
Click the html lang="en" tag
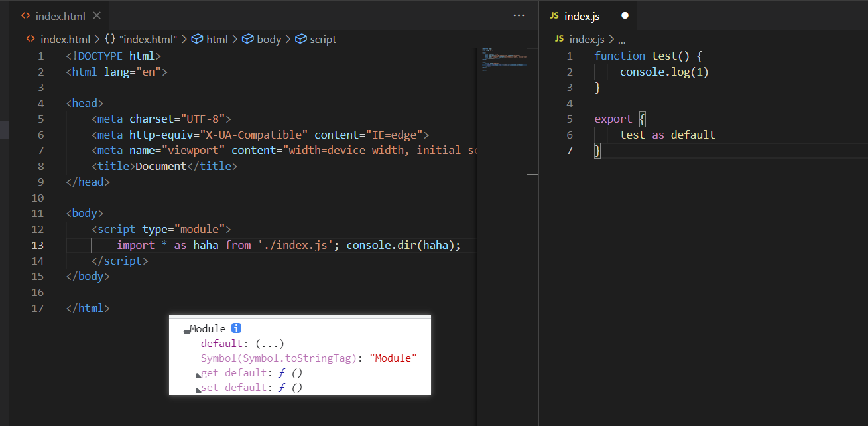[117, 72]
